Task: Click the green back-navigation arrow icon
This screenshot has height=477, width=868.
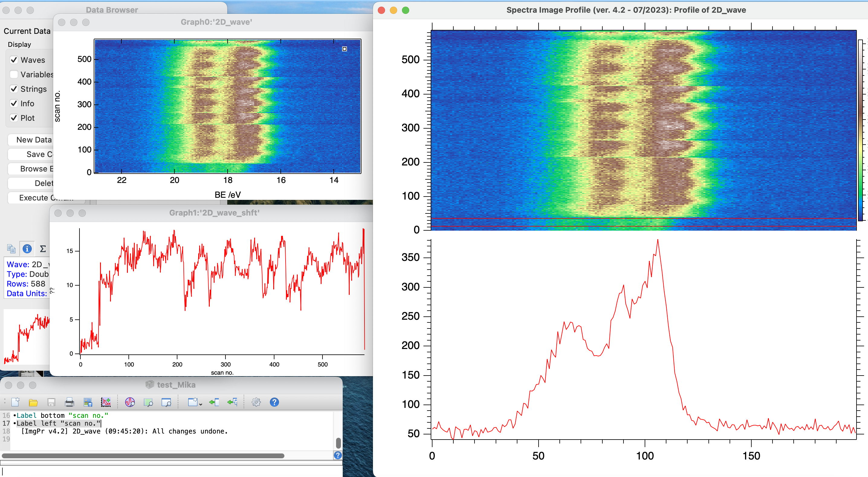Action: point(214,402)
